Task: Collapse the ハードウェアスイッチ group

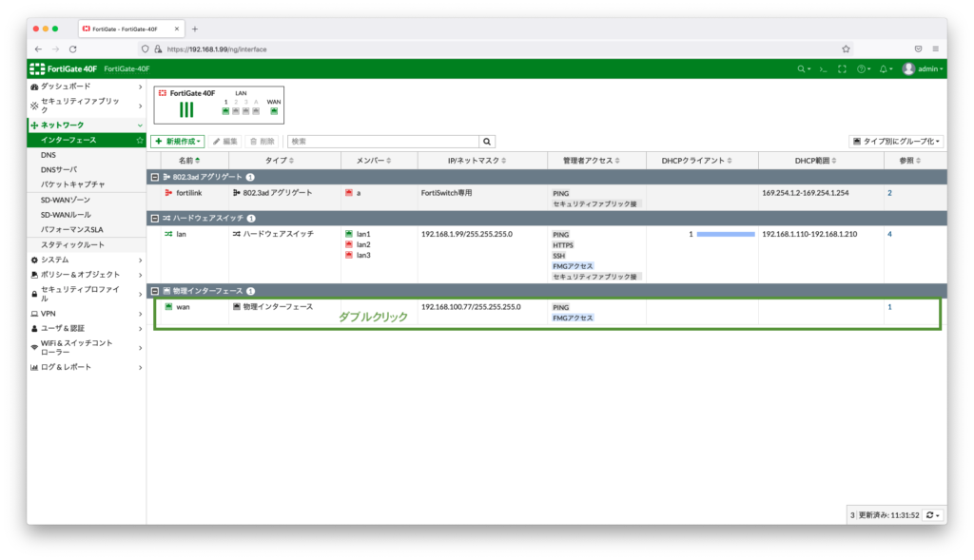Action: point(155,219)
